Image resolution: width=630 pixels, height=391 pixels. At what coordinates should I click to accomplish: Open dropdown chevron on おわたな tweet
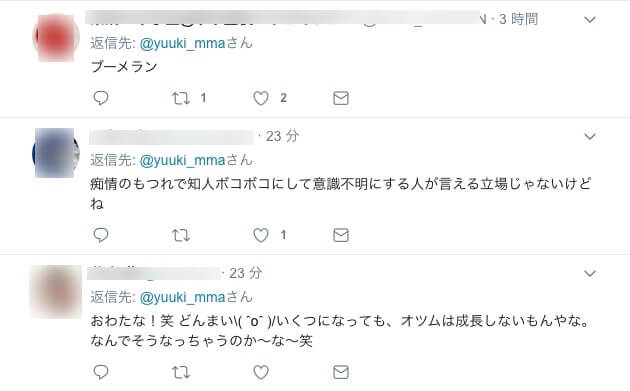[589, 274]
